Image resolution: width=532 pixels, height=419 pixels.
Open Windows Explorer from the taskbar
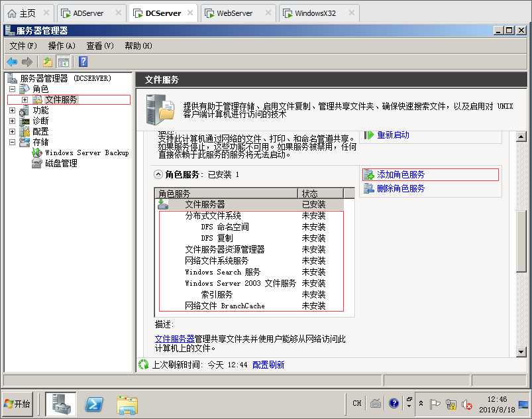pos(127,405)
